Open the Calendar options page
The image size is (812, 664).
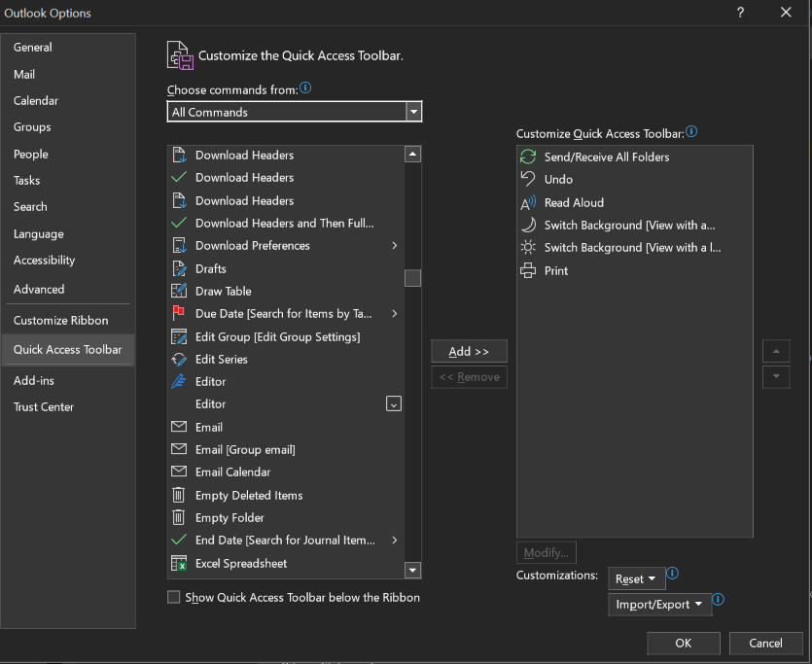click(36, 100)
